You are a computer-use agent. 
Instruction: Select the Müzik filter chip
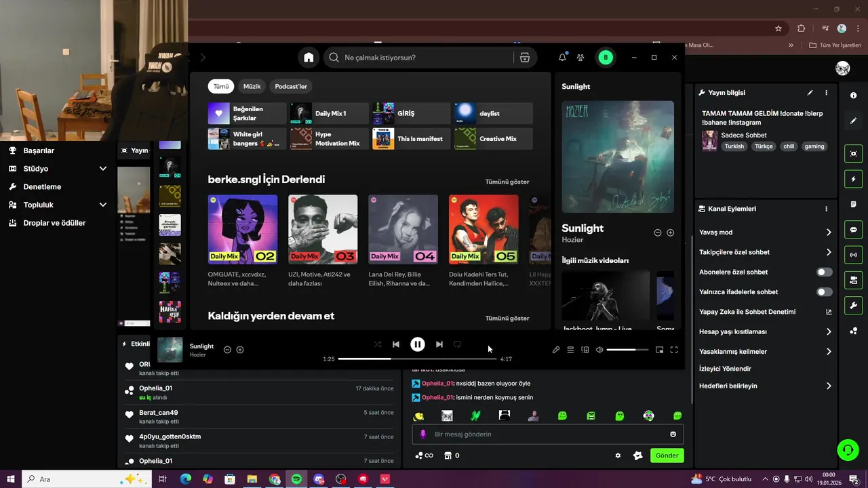coord(252,86)
